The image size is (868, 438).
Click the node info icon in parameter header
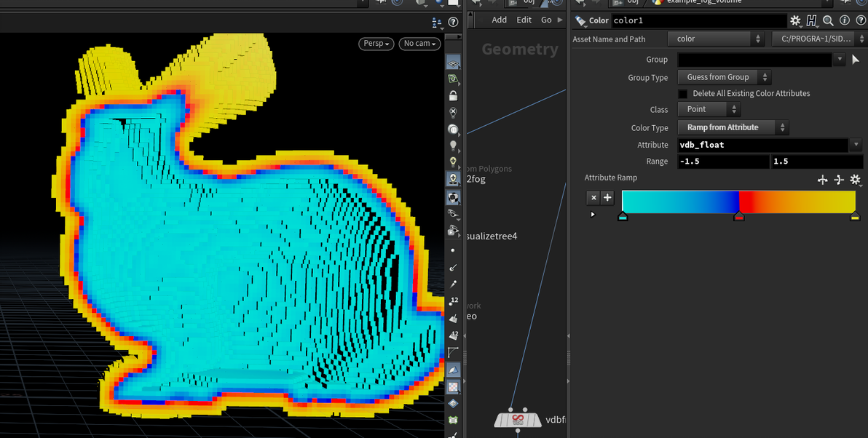pos(845,20)
